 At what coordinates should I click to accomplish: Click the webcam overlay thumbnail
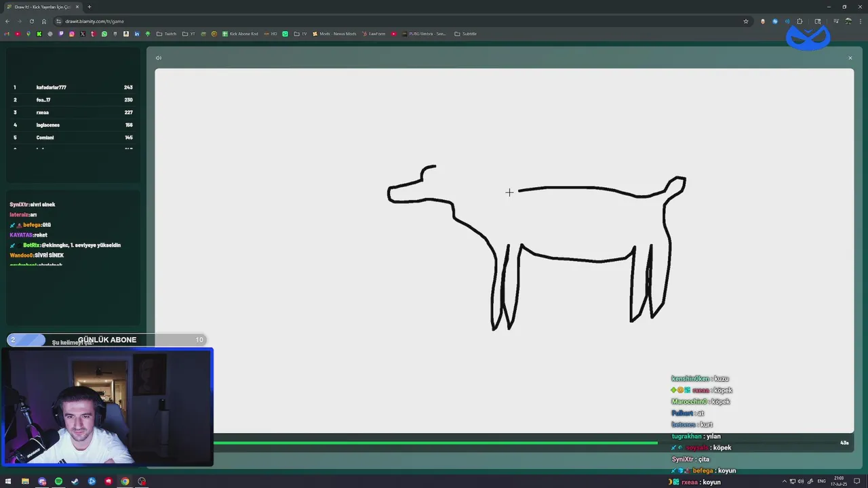click(x=106, y=407)
